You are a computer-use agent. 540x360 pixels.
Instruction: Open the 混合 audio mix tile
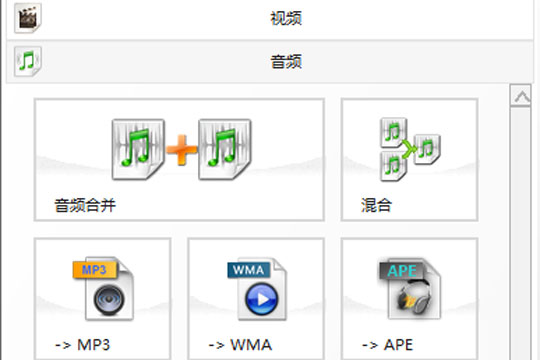(409, 160)
